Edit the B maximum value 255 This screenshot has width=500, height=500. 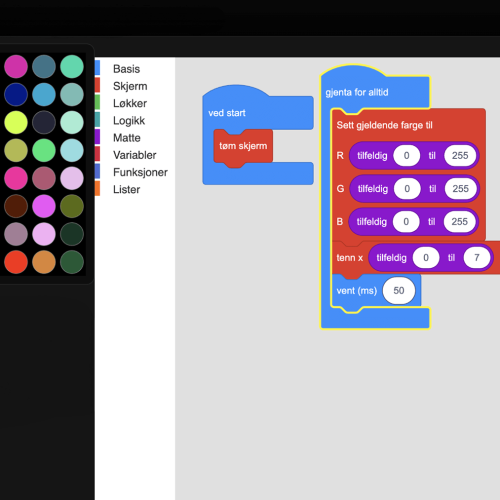pyautogui.click(x=459, y=222)
